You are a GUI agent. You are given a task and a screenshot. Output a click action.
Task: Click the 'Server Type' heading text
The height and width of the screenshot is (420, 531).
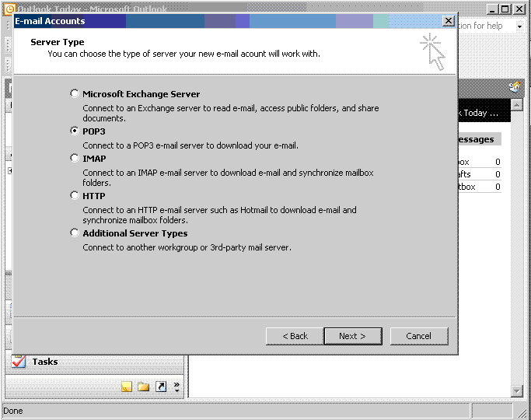coord(58,42)
